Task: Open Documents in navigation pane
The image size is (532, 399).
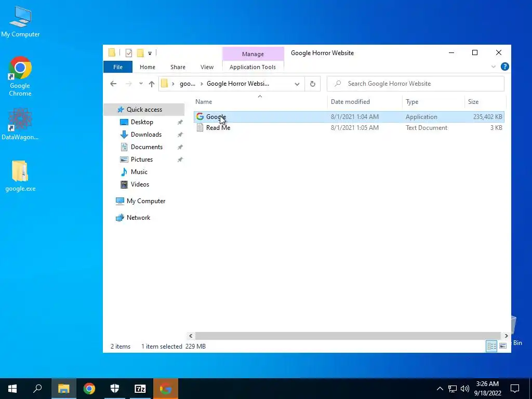Action: pyautogui.click(x=147, y=147)
